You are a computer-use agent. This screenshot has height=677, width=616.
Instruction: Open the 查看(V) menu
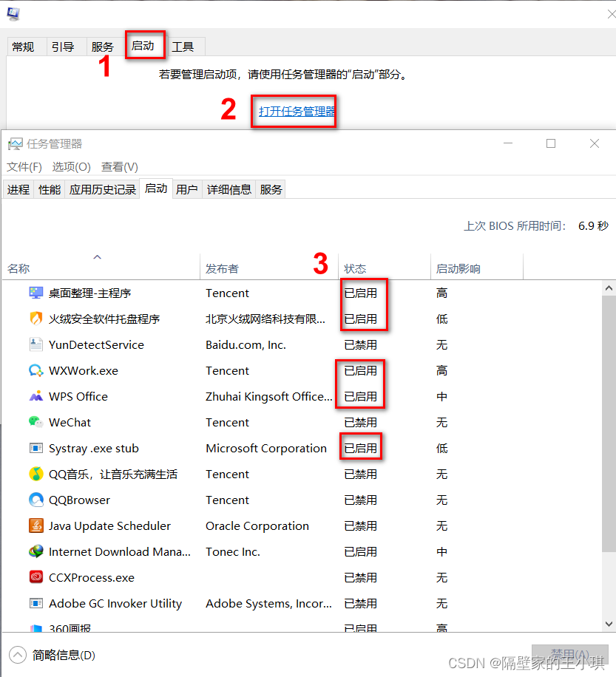coord(119,166)
